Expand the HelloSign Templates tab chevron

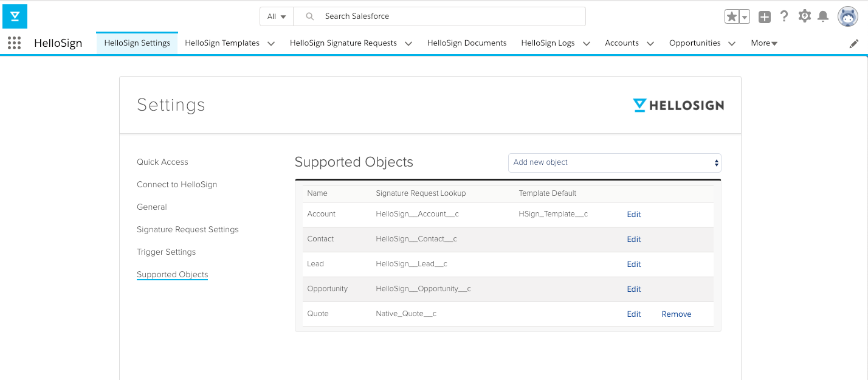[x=271, y=43]
